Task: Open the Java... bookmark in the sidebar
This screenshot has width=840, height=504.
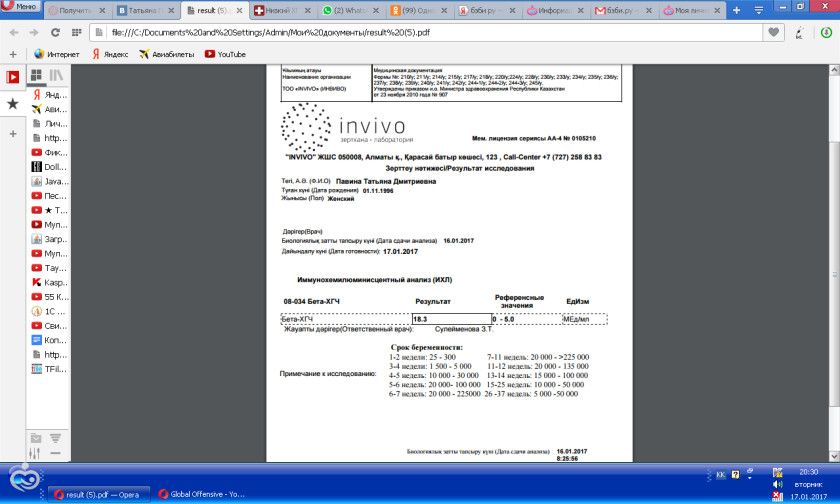Action: [x=49, y=182]
